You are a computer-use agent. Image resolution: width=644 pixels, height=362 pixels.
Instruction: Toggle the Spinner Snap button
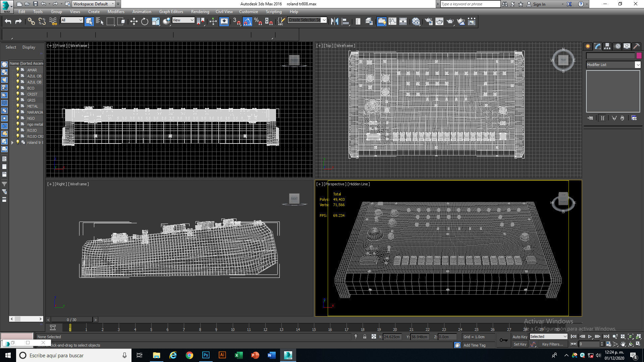[269, 21]
